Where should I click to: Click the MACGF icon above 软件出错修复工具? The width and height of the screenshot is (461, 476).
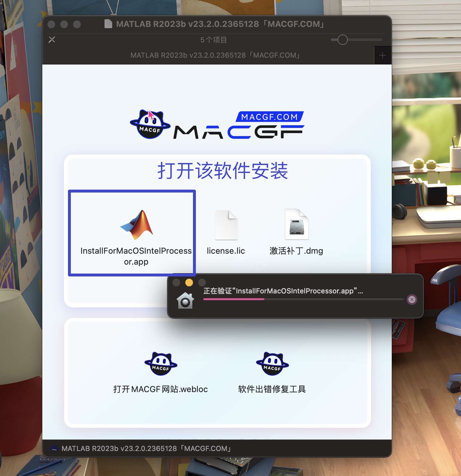[272, 364]
